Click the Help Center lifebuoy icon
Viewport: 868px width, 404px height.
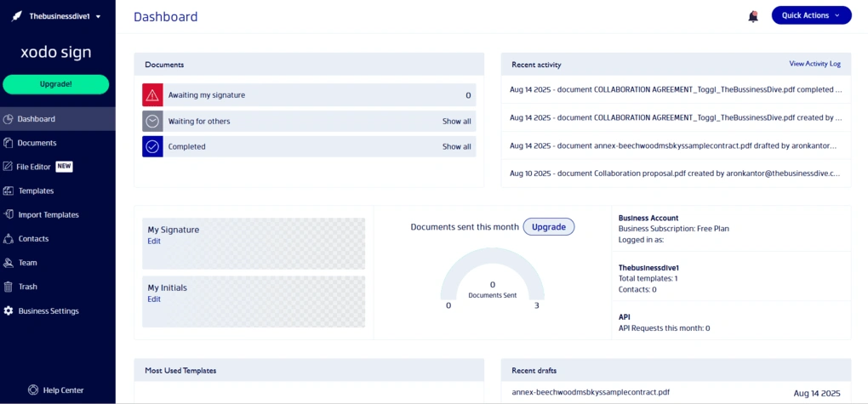pos(33,390)
